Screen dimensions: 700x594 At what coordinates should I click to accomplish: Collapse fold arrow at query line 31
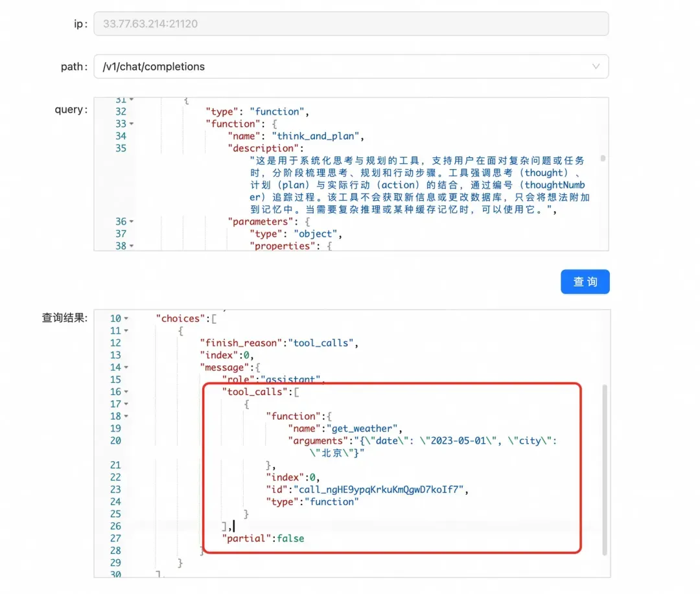point(132,100)
